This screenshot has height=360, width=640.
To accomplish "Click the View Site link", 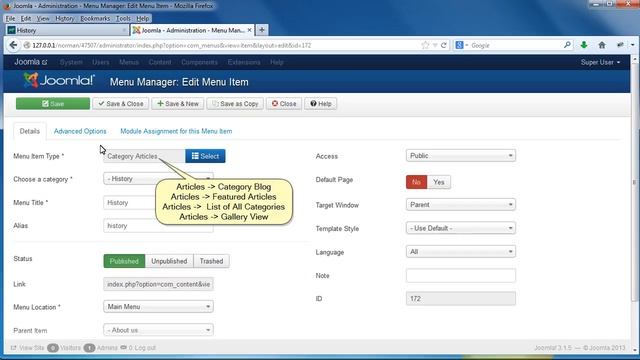I will (x=27, y=348).
